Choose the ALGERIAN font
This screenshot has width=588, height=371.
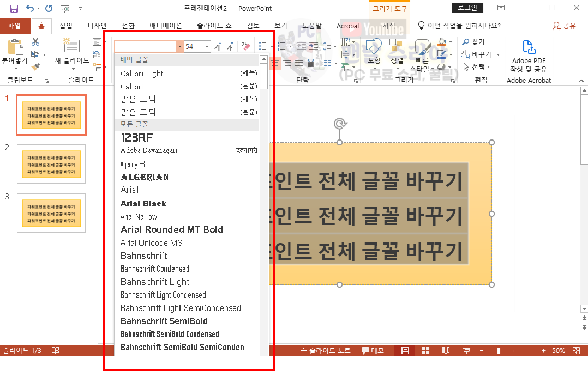(x=187, y=177)
